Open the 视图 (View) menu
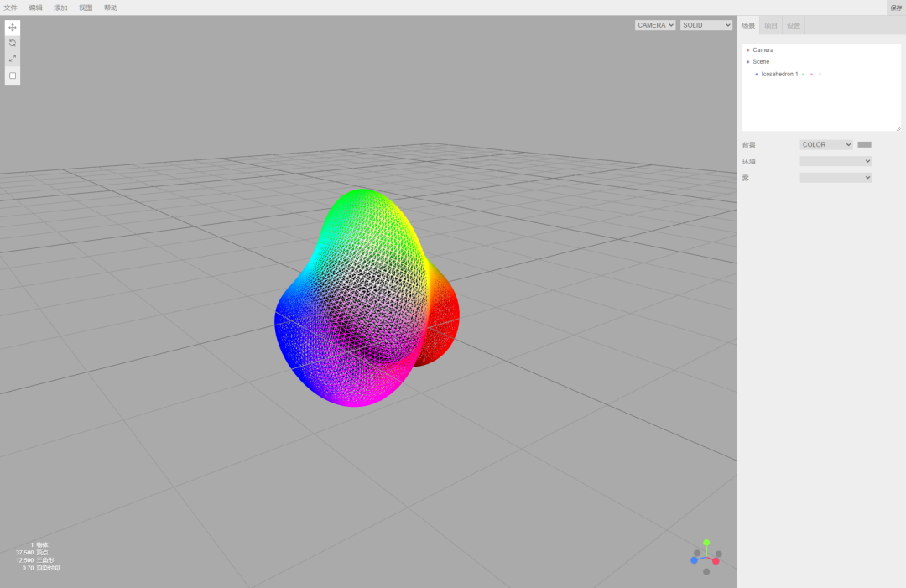 tap(86, 8)
